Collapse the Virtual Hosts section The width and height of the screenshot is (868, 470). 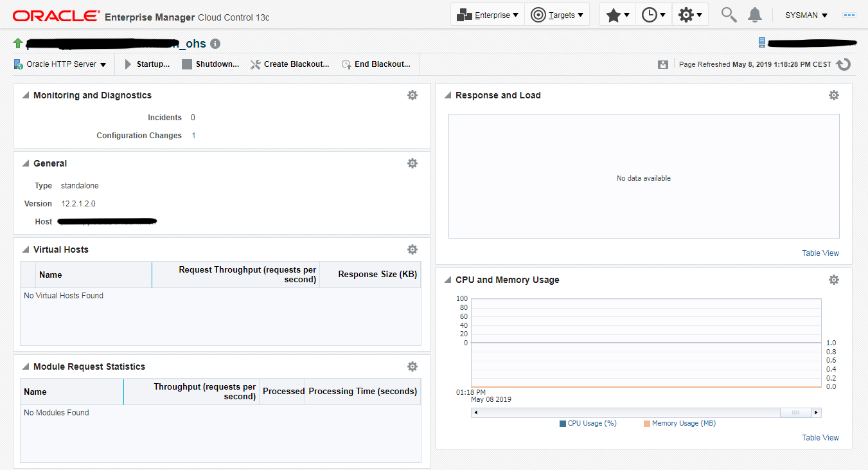pyautogui.click(x=26, y=250)
